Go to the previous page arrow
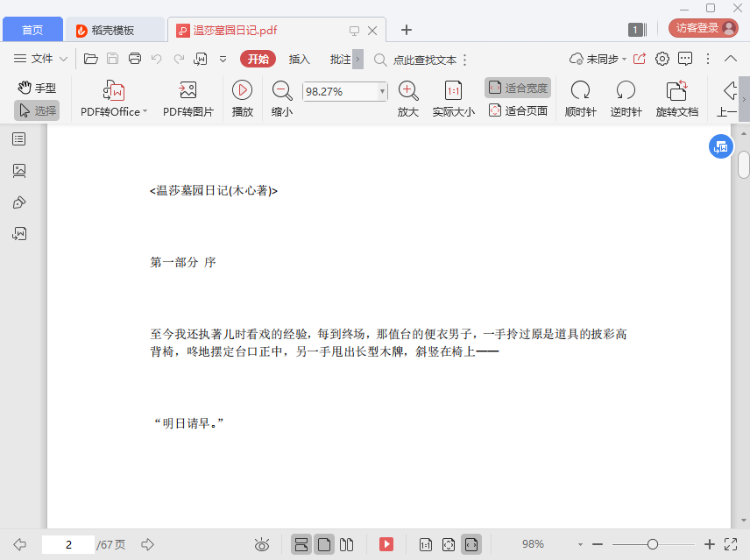This screenshot has height=560, width=750. (19, 544)
